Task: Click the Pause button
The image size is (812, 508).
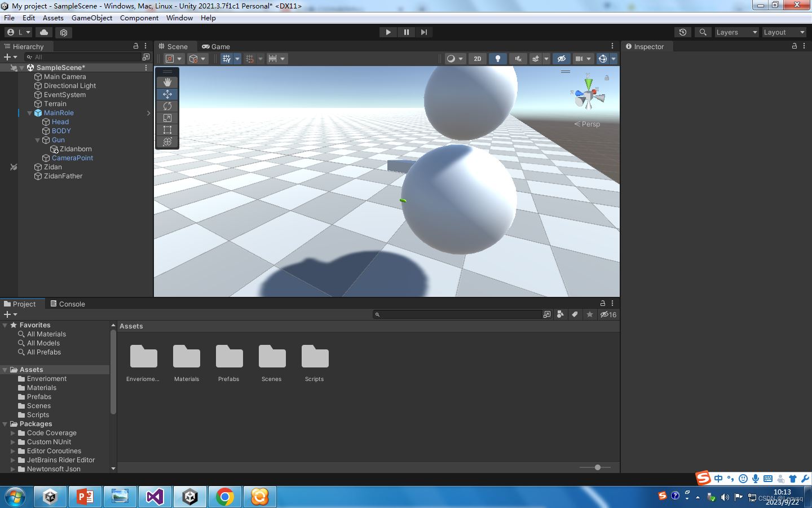Action: (406, 32)
